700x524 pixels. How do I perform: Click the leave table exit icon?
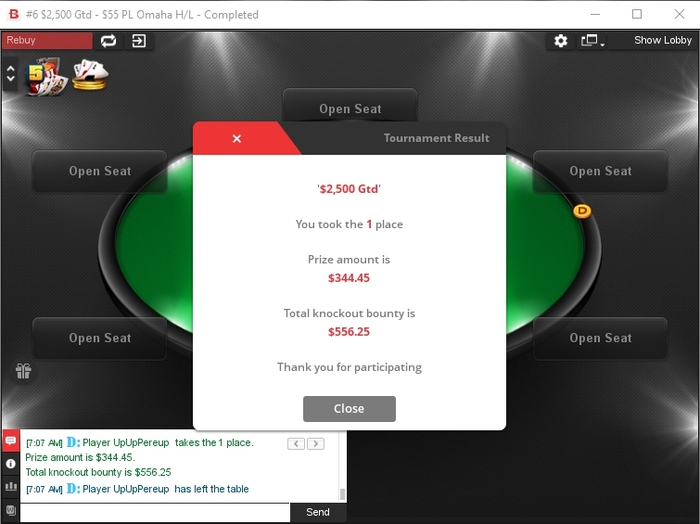(139, 41)
